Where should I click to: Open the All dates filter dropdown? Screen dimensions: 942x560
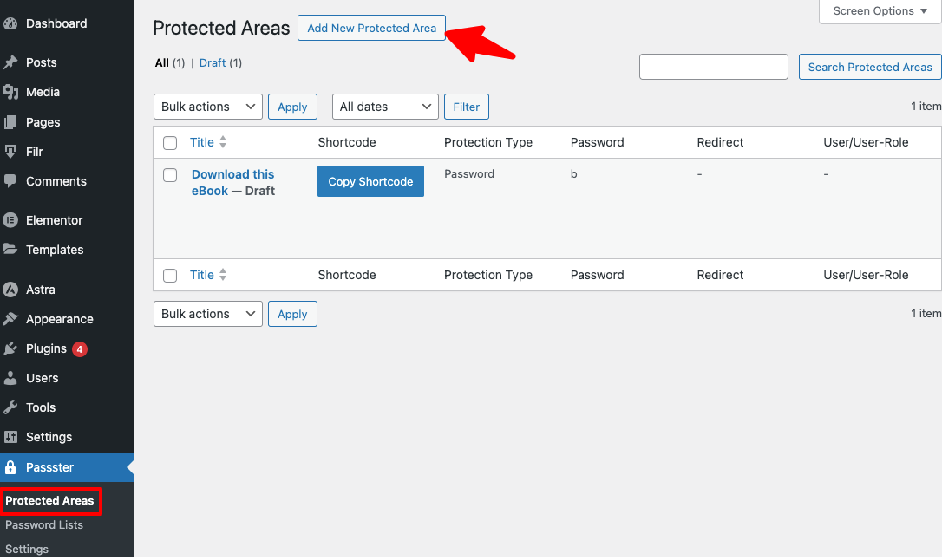tap(385, 106)
